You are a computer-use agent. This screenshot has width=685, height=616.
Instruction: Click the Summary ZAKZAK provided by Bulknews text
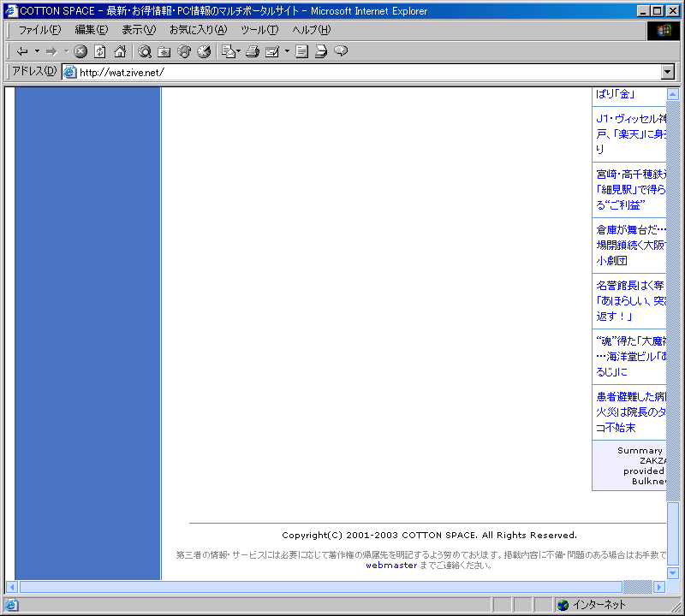point(641,465)
